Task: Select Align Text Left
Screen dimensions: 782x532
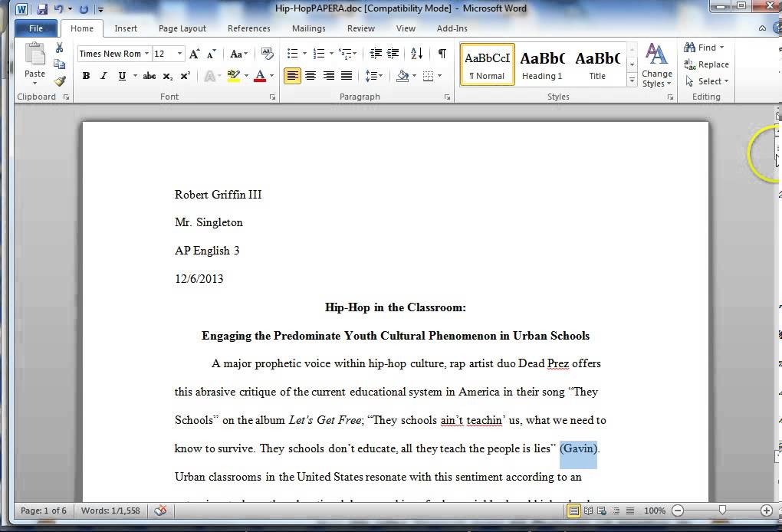Action: (x=293, y=76)
